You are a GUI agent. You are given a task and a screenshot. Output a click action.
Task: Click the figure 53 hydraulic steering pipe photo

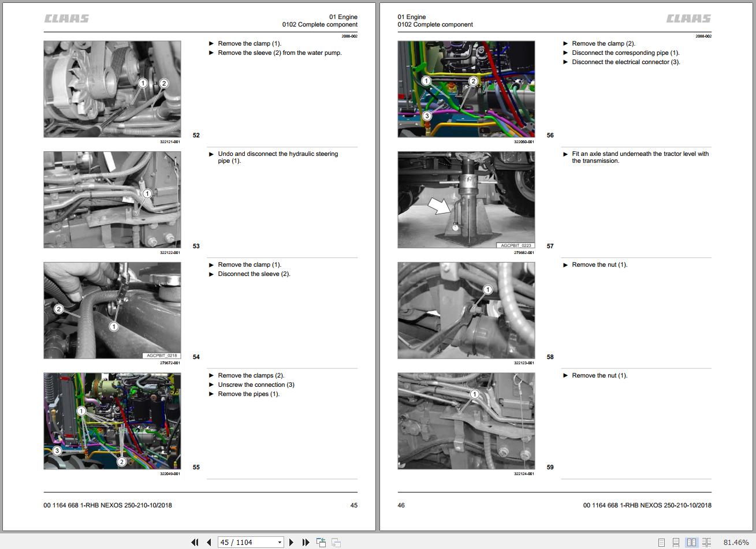tap(112, 200)
